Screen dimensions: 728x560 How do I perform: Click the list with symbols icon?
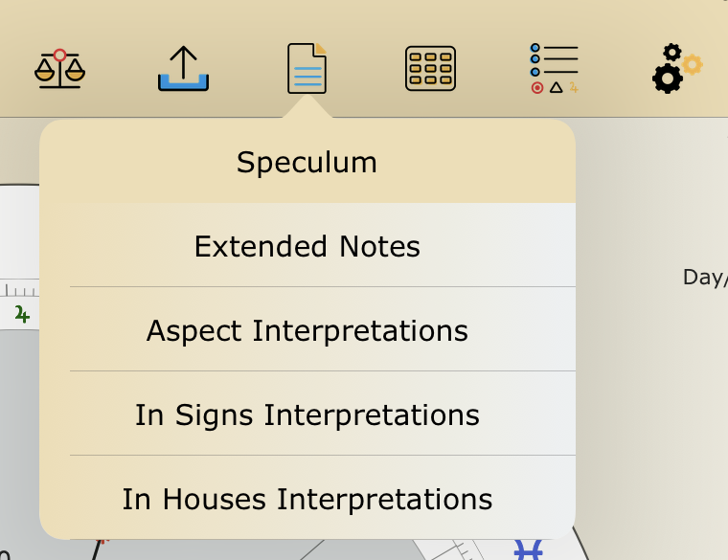tap(555, 69)
